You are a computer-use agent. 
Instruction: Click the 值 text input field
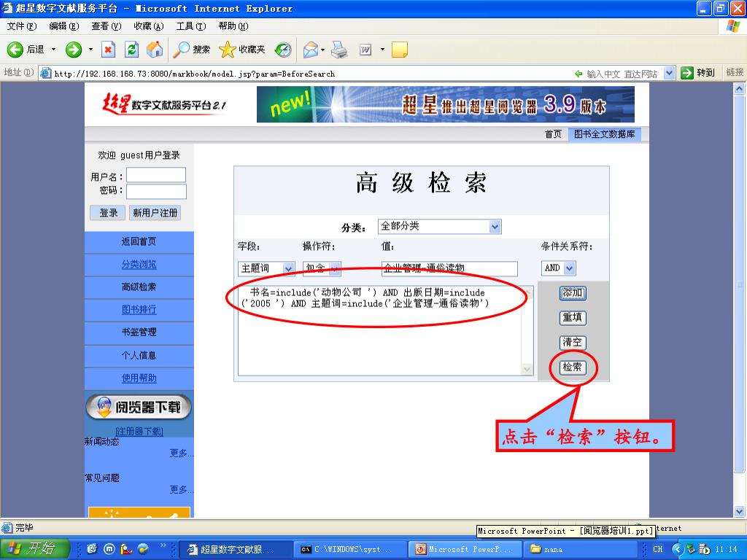(449, 268)
